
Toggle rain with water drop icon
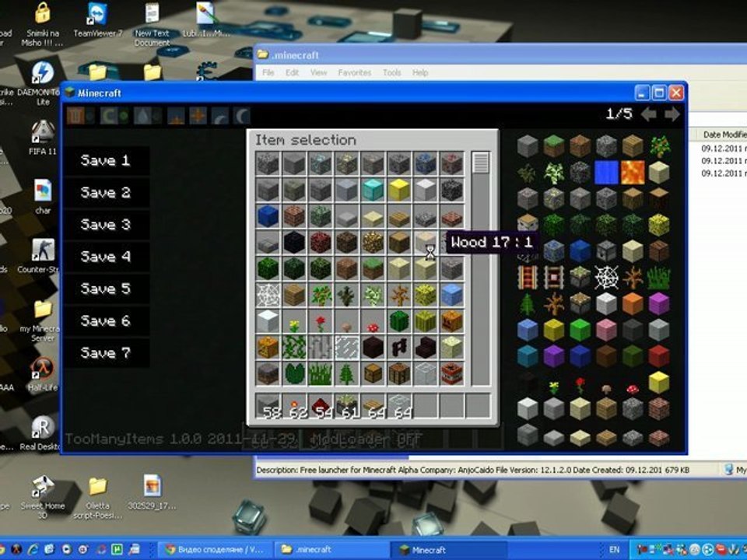click(x=142, y=116)
